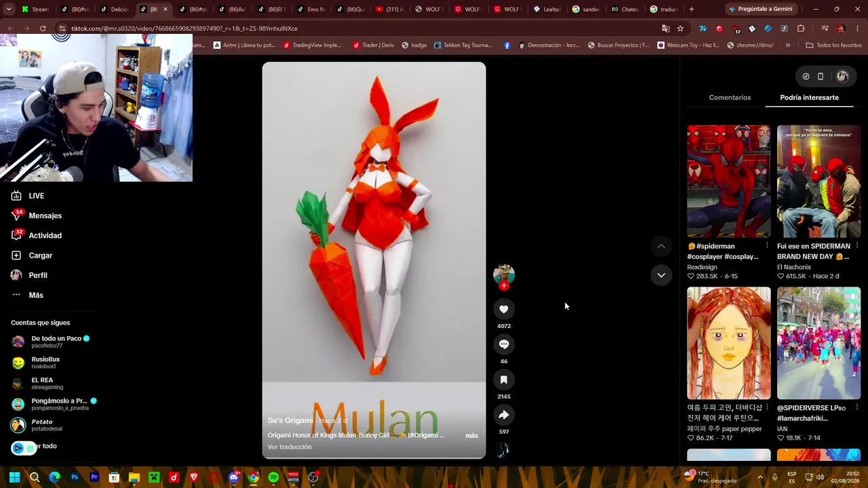This screenshot has width=868, height=488.
Task: Click the translate page icon in address bar
Action: 665,28
